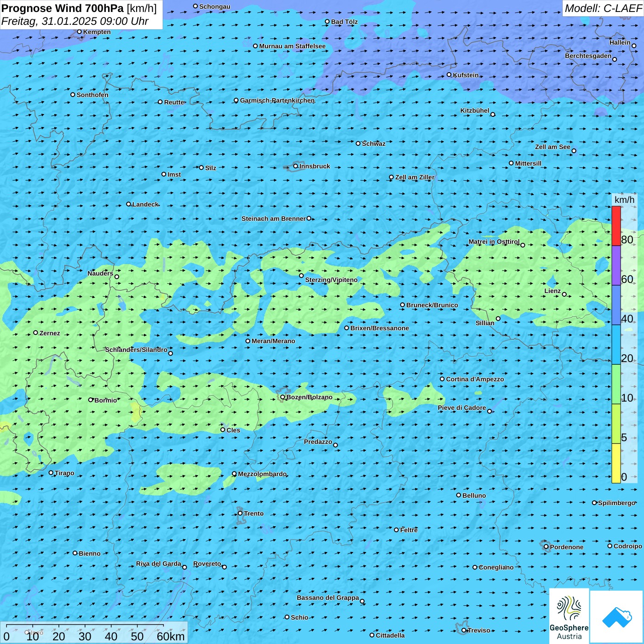644x644 pixels.
Task: Click the Zell am See marker
Action: pos(574,150)
